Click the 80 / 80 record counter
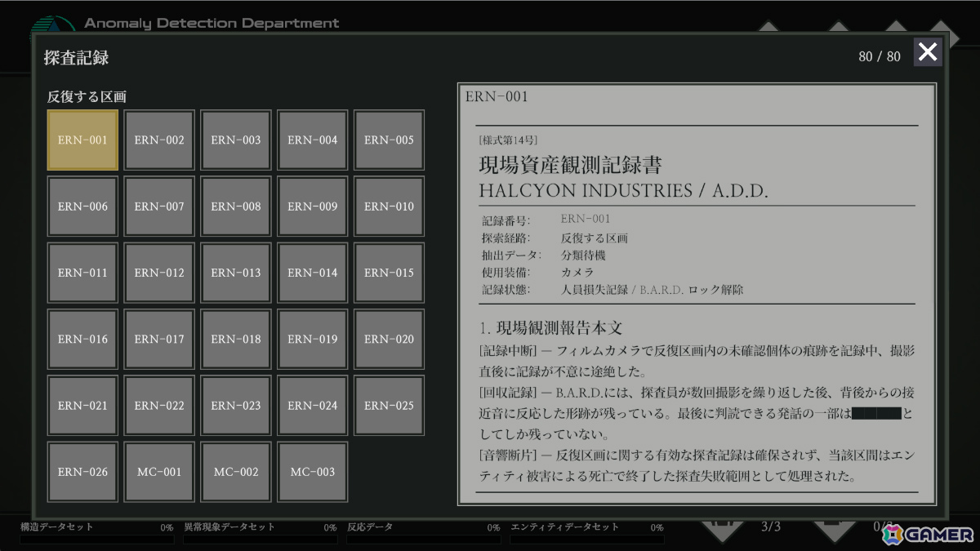The width and height of the screenshot is (980, 551). coord(880,56)
